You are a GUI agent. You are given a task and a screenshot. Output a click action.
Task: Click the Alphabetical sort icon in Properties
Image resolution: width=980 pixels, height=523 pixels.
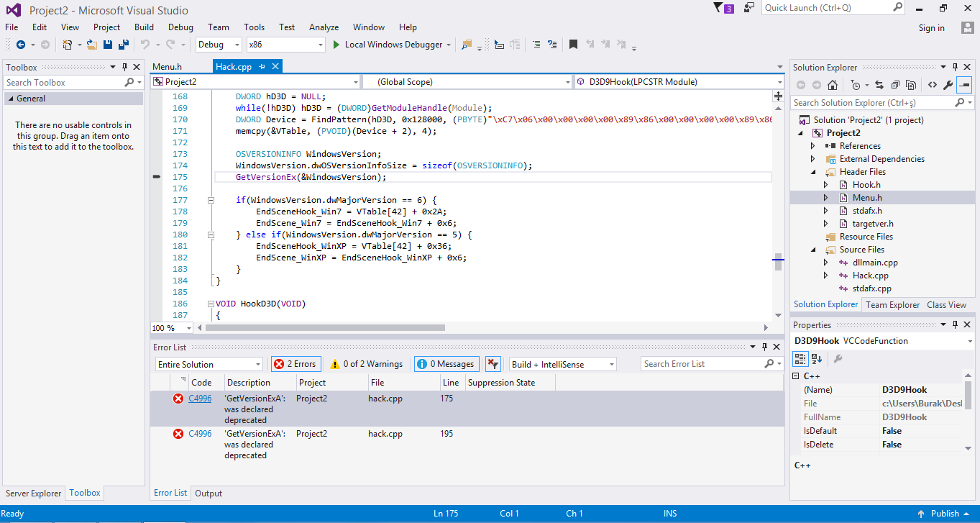pos(817,358)
